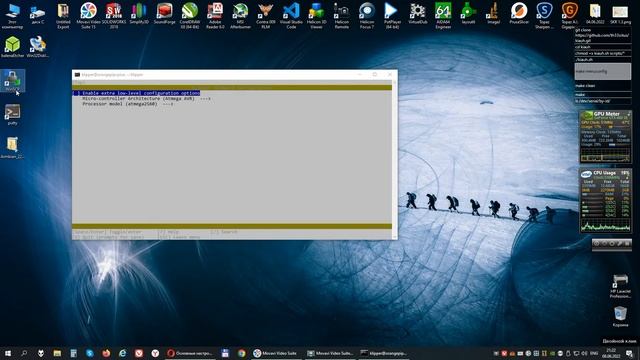Launch Helicon Remote shortcut
640x360 pixels.
342,16
